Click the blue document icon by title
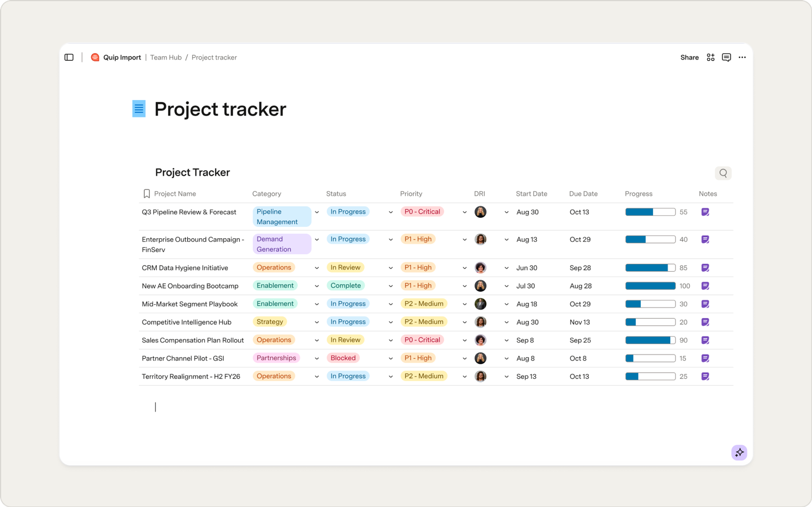This screenshot has height=507, width=812. coord(139,109)
